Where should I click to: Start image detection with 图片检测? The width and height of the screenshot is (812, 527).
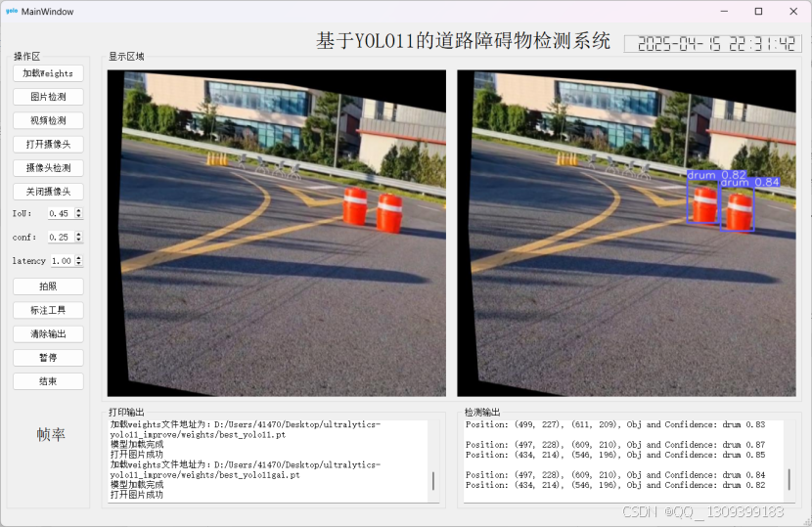[x=48, y=97]
